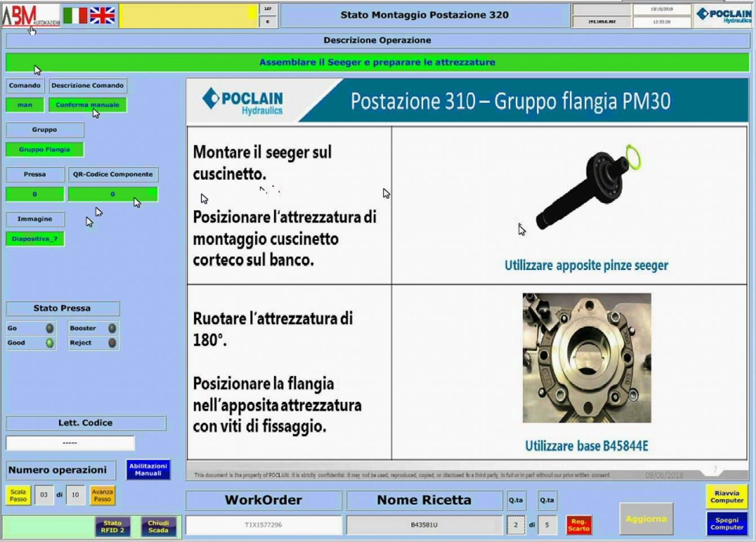Click the yellow status field at top
Viewport: 756px width, 542px height.
[x=188, y=16]
